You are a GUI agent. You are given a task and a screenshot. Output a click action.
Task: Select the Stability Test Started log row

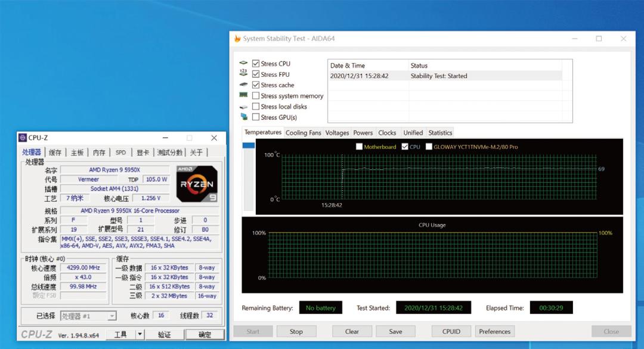[x=444, y=76]
